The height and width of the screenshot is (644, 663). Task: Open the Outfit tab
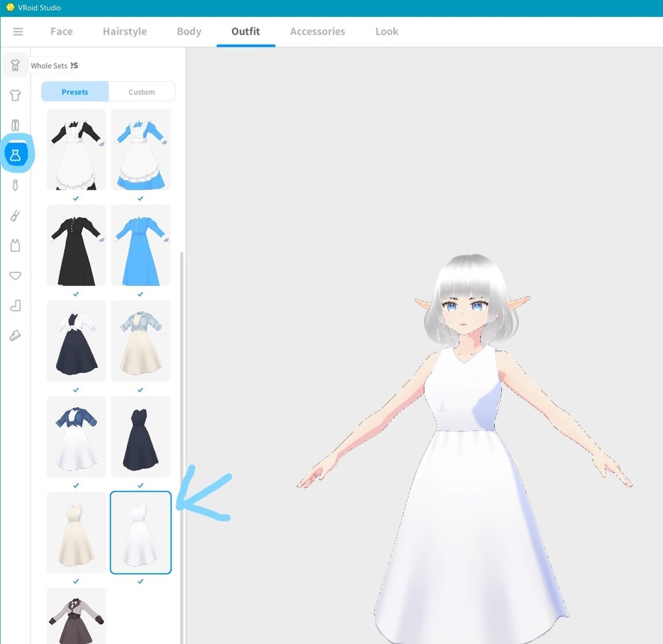click(245, 31)
